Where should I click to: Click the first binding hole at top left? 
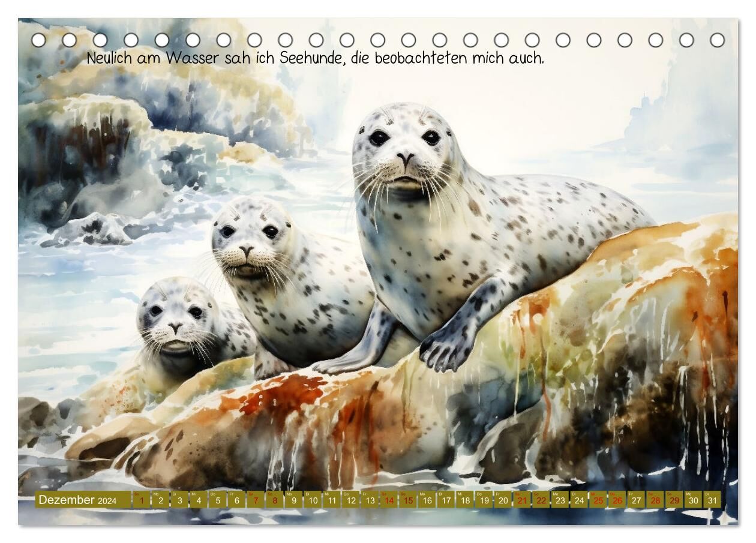[x=39, y=40]
